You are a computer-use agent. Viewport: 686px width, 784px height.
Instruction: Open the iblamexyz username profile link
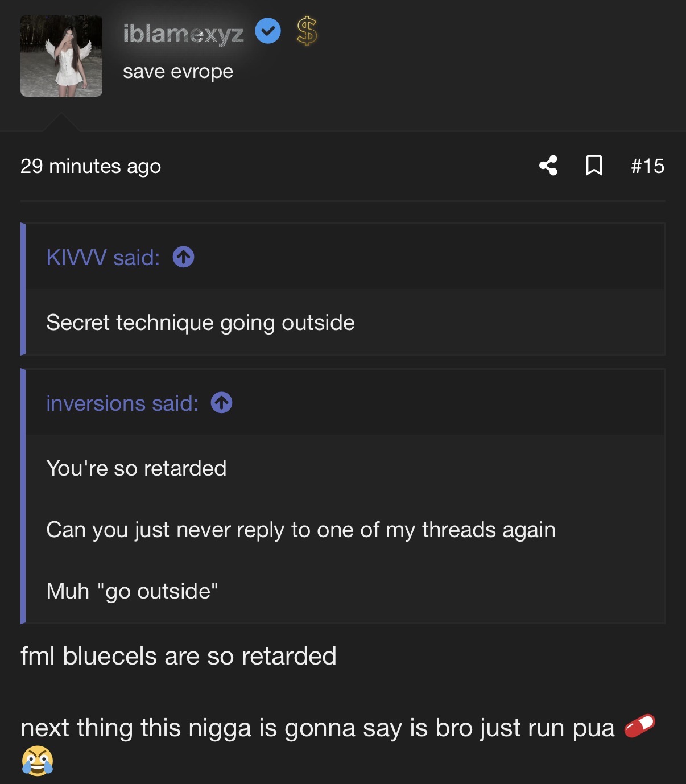(x=183, y=34)
